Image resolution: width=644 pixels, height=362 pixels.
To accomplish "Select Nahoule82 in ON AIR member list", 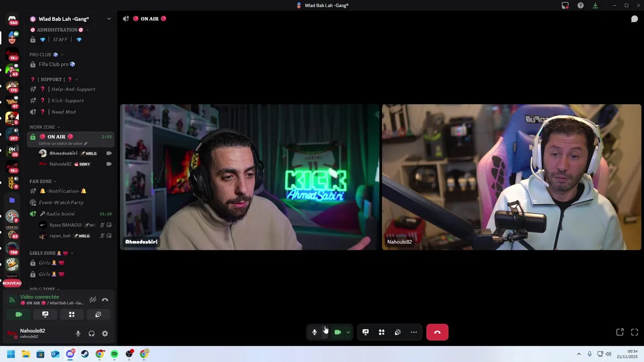I will click(75, 164).
